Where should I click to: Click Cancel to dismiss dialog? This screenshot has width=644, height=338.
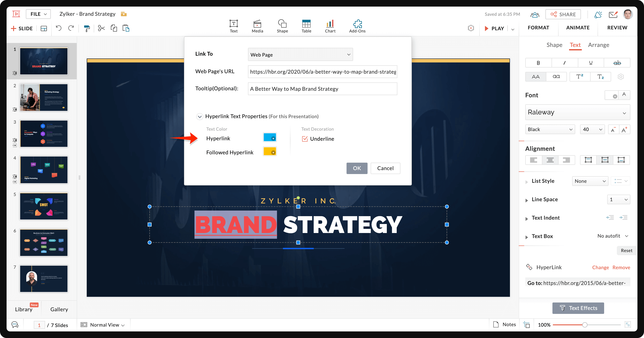385,168
